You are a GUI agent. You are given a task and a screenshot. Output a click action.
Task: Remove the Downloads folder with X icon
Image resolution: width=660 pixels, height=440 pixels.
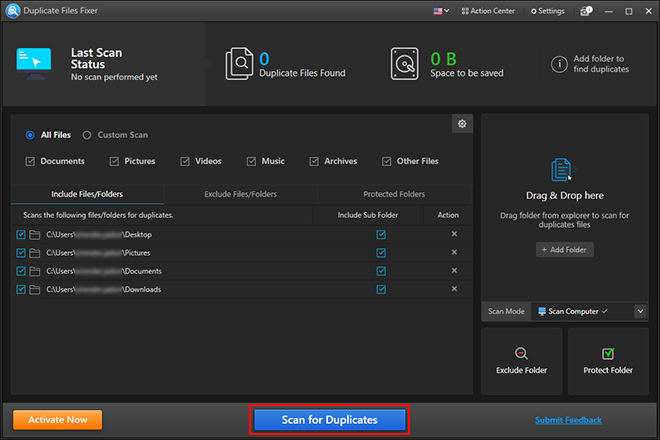[454, 290]
